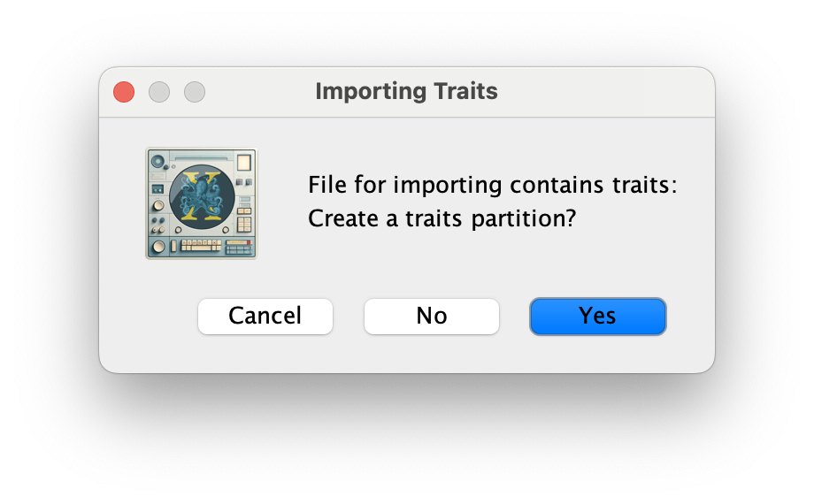Click the greyed-out minimize window button
The image size is (814, 504).
[159, 92]
